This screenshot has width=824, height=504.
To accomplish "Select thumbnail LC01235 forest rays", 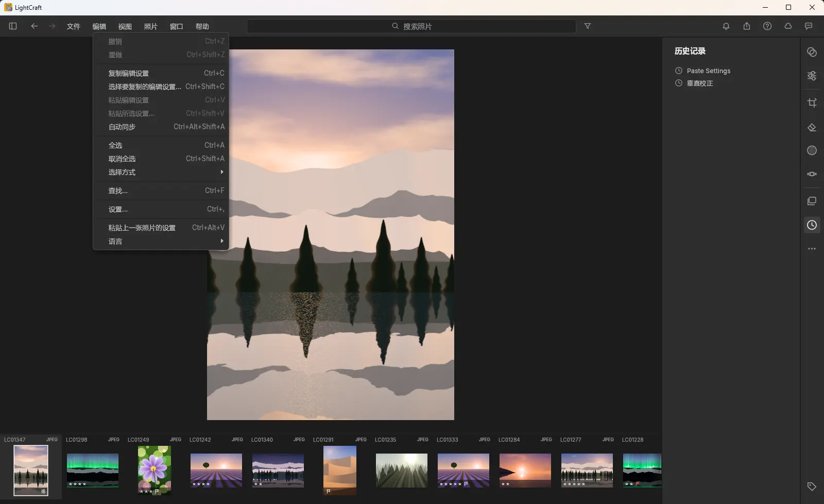I will [x=402, y=470].
